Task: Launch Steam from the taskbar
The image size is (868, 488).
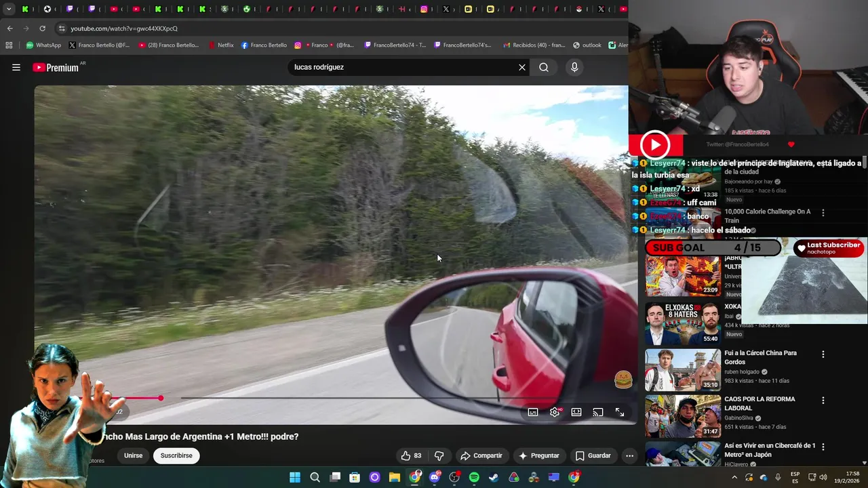Action: tap(494, 477)
